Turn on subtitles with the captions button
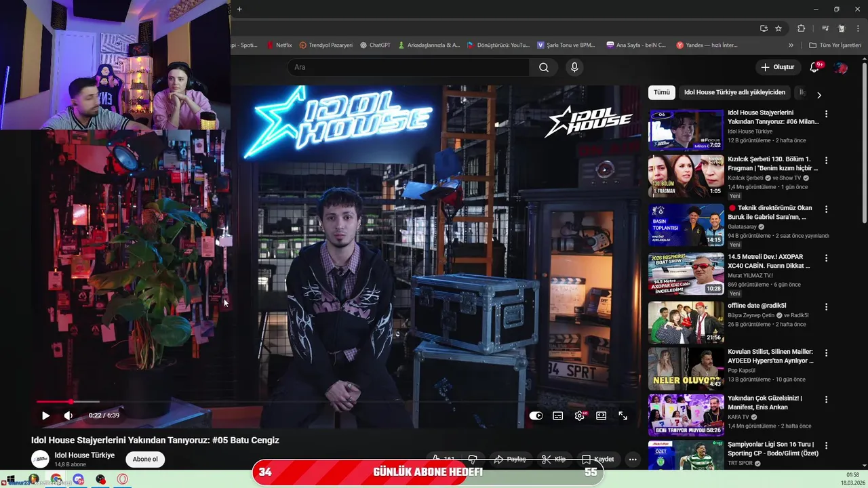Screen dimensions: 868x488 [557, 416]
